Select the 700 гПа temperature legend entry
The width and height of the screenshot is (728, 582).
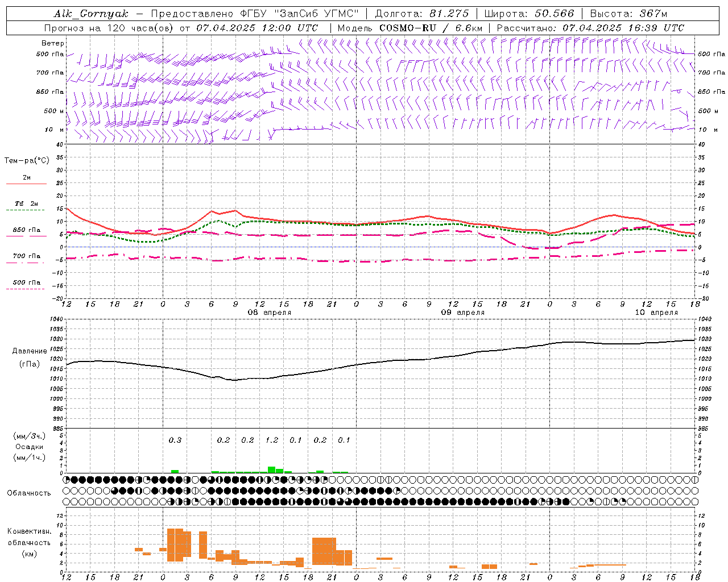click(x=27, y=256)
